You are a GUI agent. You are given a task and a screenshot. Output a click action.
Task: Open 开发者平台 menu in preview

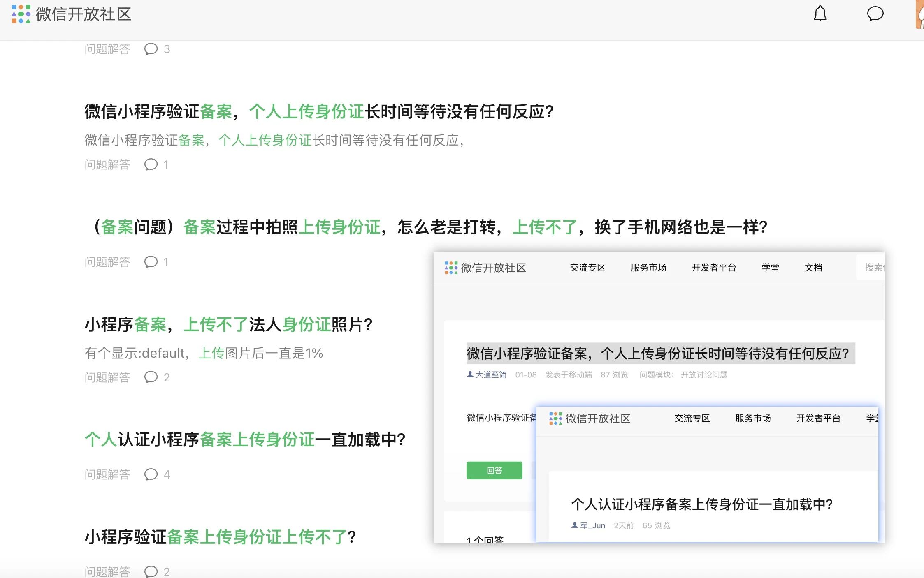(x=714, y=268)
